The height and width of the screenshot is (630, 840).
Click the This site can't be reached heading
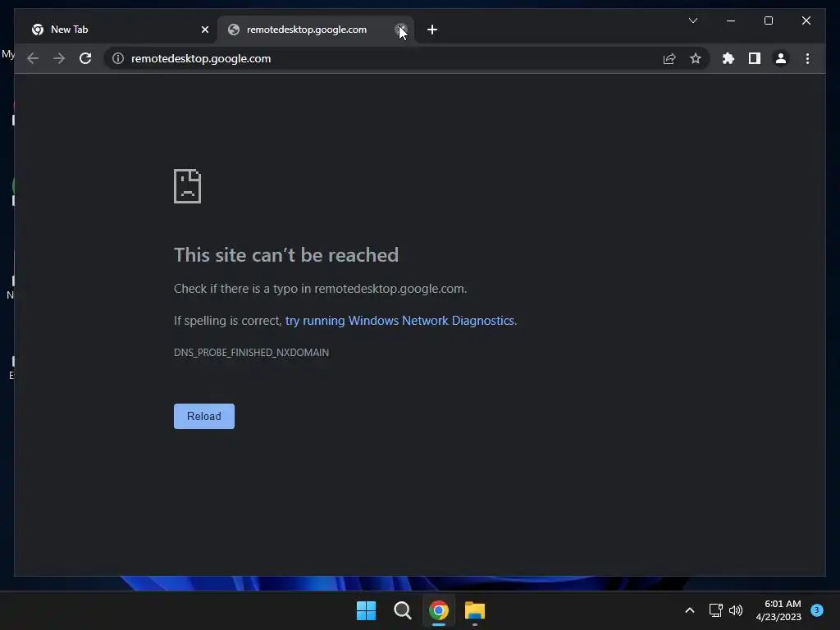[x=286, y=255]
